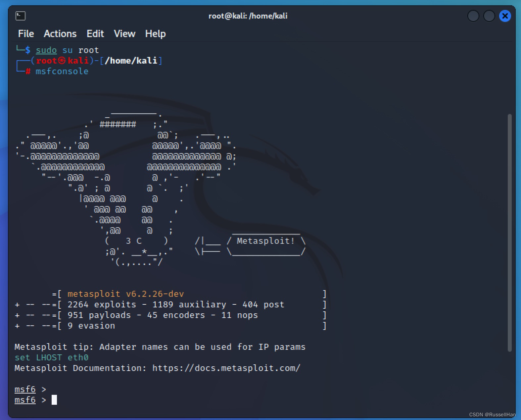Click the vertical scrollbar of the terminal
The height and width of the screenshot is (420, 521).
pyautogui.click(x=510, y=233)
